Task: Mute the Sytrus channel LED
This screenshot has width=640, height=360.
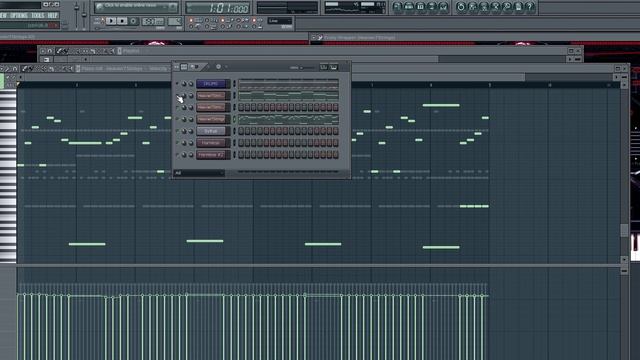Action: [x=177, y=131]
